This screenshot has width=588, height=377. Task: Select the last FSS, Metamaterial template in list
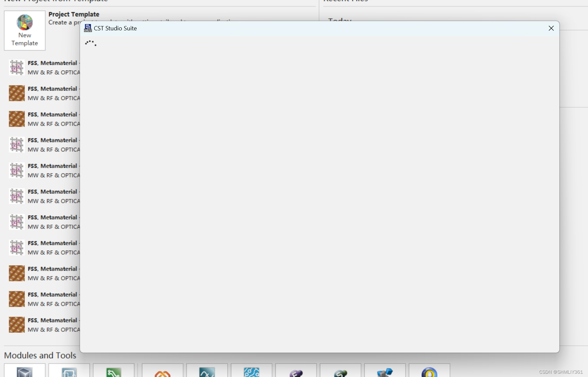(44, 325)
